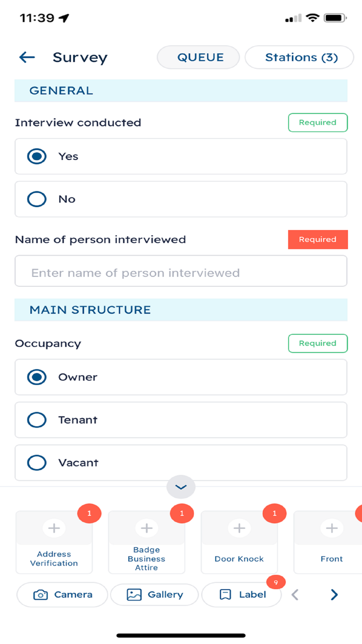Tap the plus icon for Badge Business Attire
362x644 pixels.
point(146,528)
